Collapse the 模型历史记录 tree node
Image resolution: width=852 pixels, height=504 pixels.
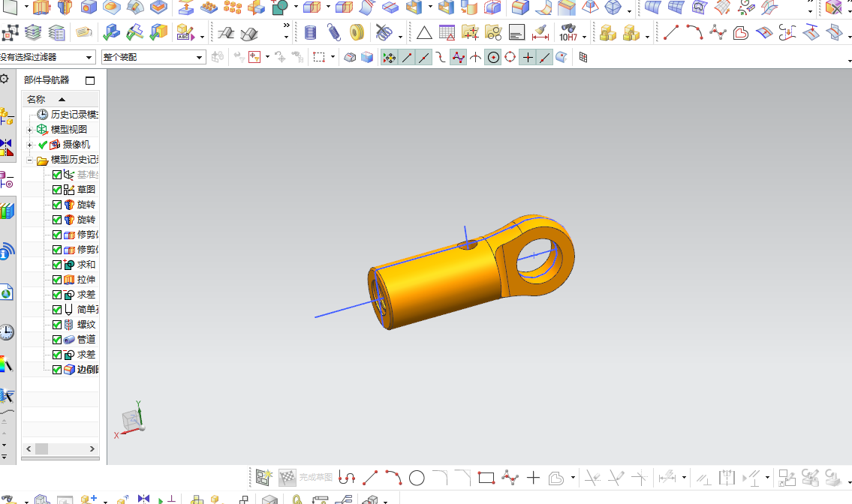pos(29,160)
